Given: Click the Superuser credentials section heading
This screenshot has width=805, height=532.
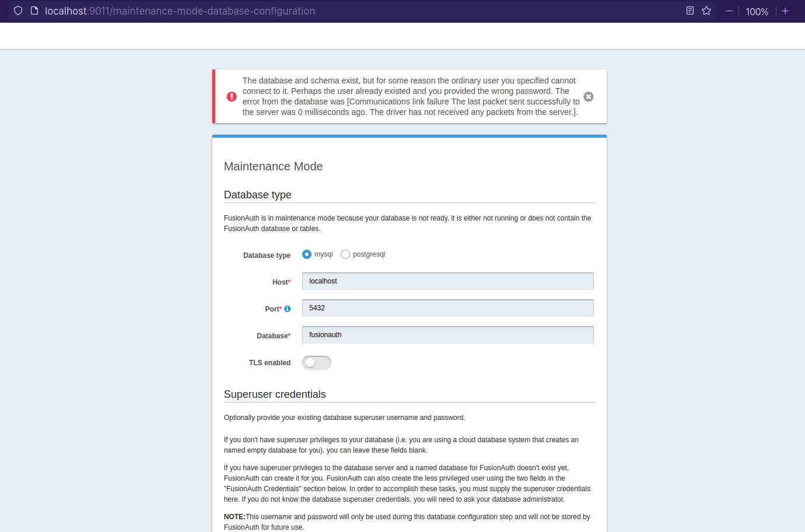Looking at the screenshot, I should tap(275, 394).
